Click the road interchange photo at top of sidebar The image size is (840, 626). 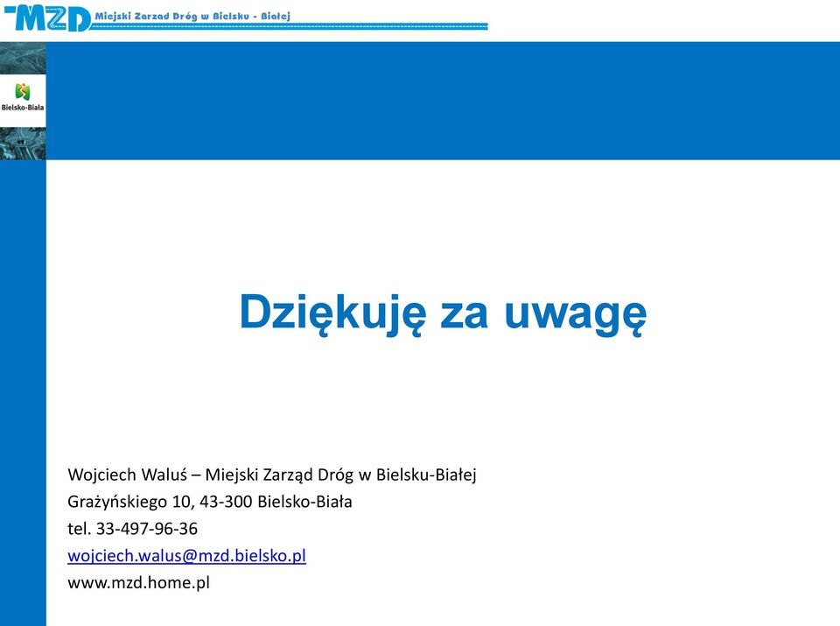click(23, 59)
